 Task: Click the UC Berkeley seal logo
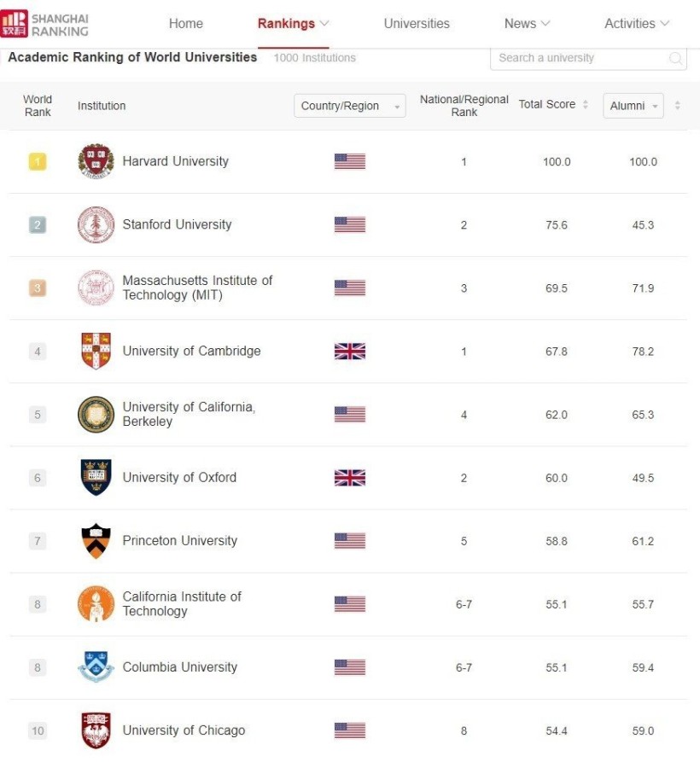96,415
